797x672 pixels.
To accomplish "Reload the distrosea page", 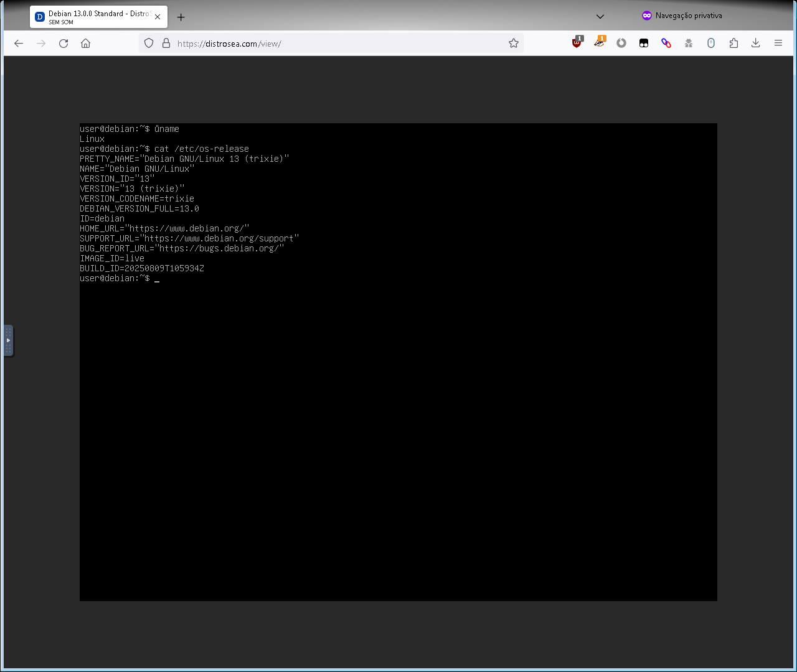I will pos(64,44).
